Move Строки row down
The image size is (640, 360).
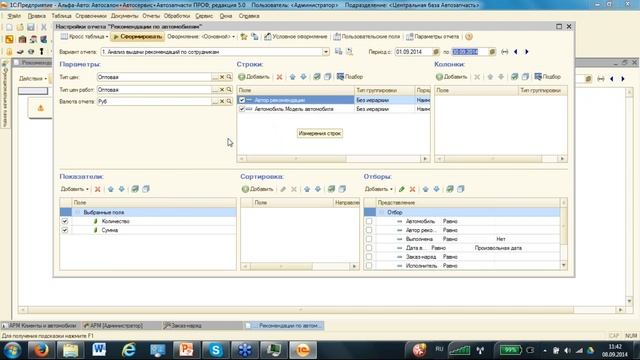pyautogui.click(x=303, y=77)
